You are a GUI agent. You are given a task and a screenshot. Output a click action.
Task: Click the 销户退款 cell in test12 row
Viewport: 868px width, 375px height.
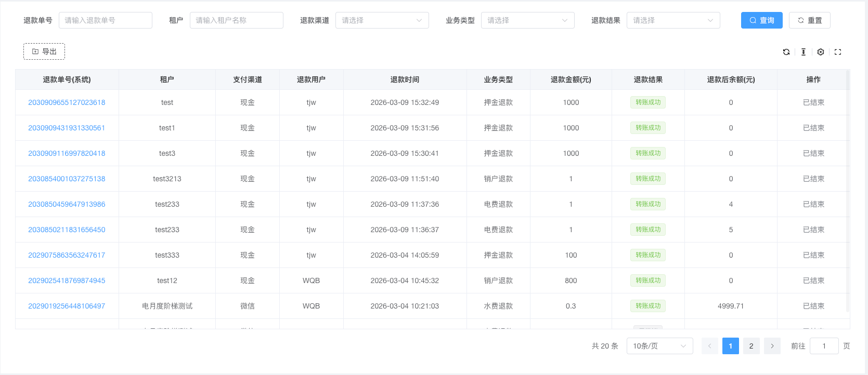click(498, 280)
